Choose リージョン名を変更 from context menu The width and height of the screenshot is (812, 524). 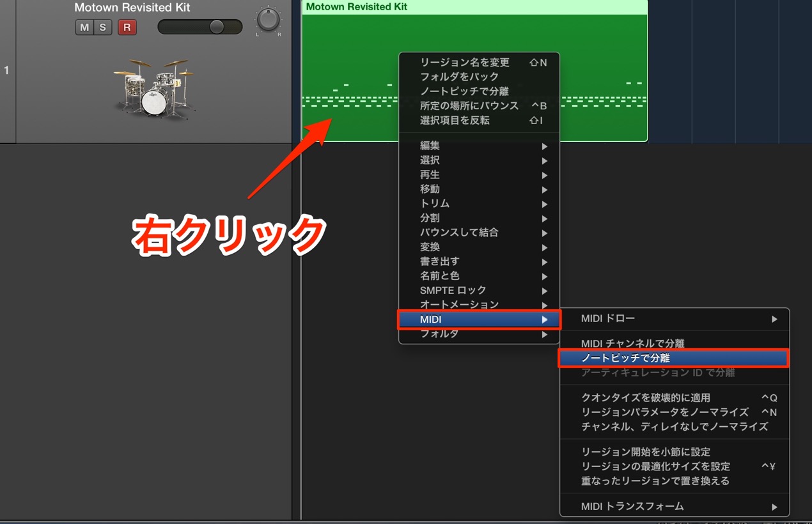(x=480, y=63)
